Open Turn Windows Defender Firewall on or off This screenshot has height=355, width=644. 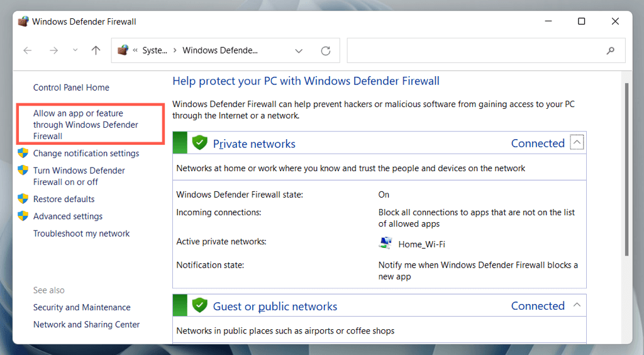[79, 176]
